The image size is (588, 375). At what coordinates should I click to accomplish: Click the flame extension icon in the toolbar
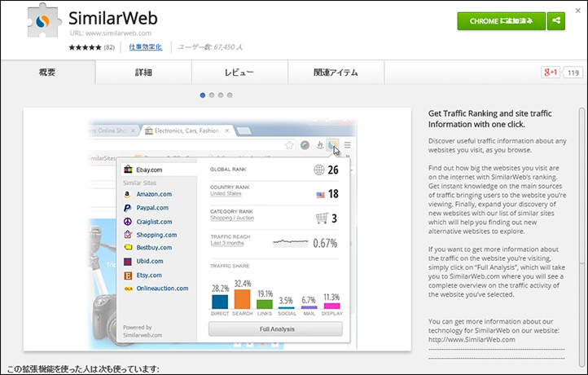point(319,145)
